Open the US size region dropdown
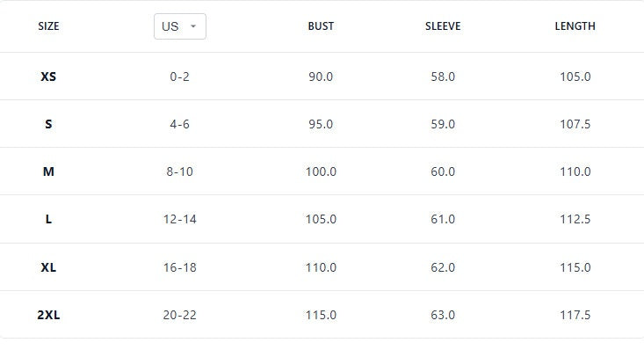 (180, 26)
